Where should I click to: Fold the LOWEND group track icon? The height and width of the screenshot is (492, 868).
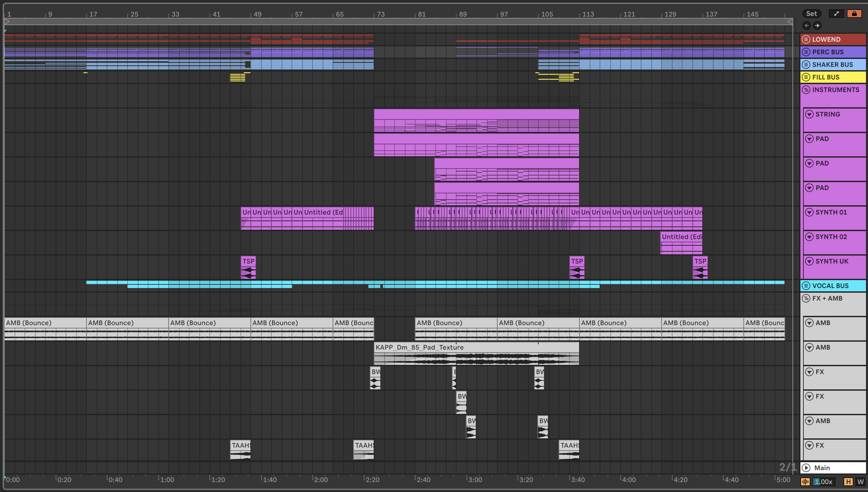coord(806,39)
